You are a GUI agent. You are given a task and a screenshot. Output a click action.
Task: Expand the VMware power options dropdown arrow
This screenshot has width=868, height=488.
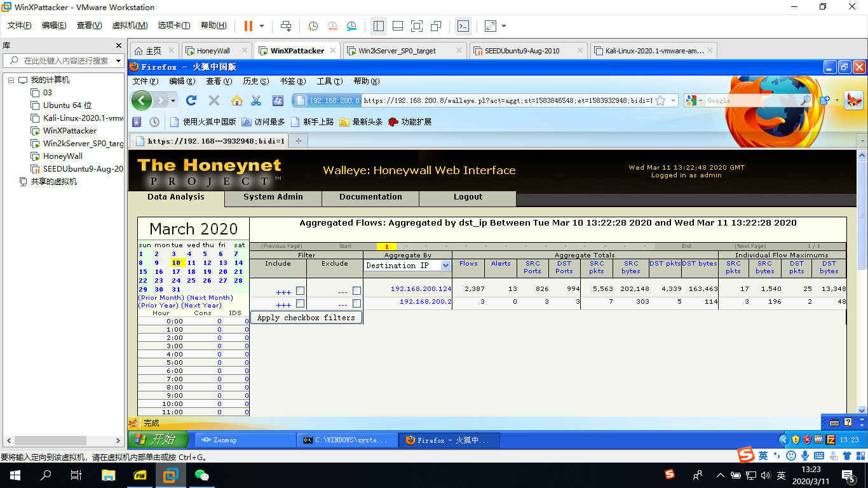point(261,26)
